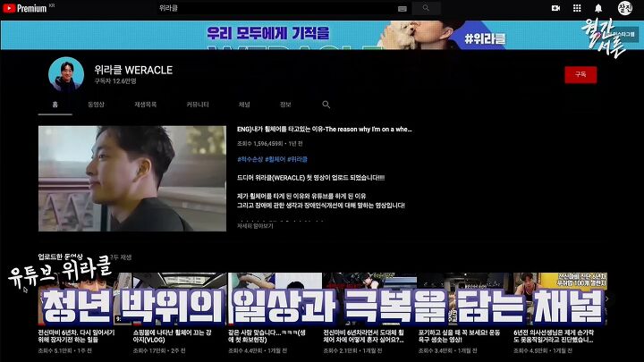Select the 홈 tab
The height and width of the screenshot is (362, 644).
click(x=55, y=105)
